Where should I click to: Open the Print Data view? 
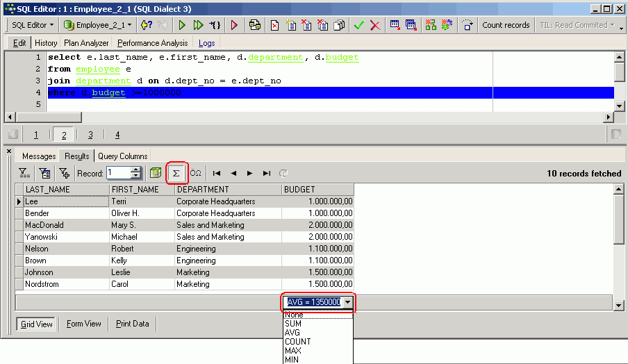point(132,324)
